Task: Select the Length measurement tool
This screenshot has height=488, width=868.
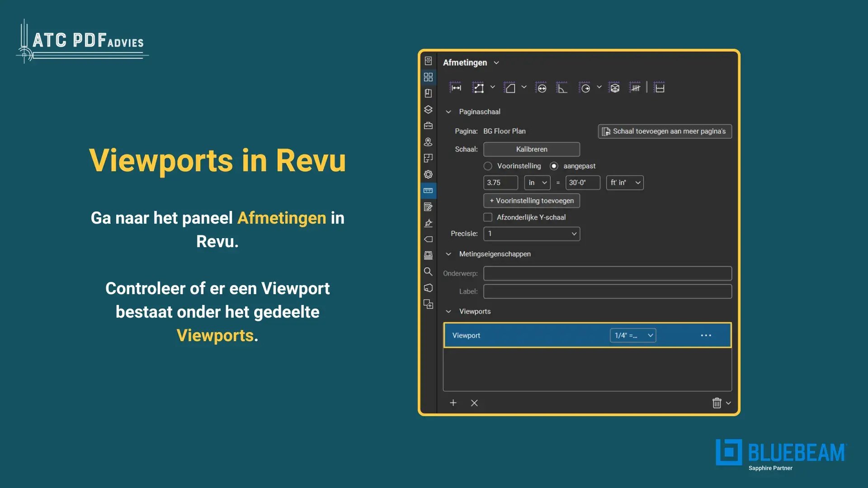Action: pos(456,88)
